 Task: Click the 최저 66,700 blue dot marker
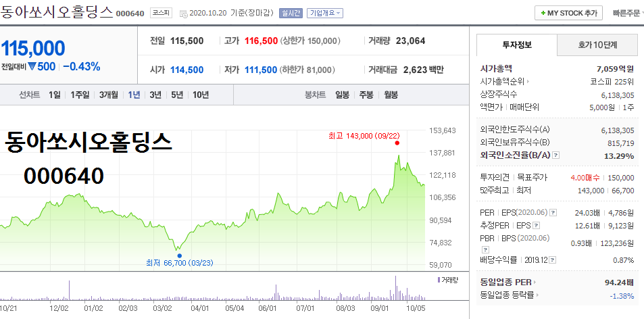pos(179,255)
